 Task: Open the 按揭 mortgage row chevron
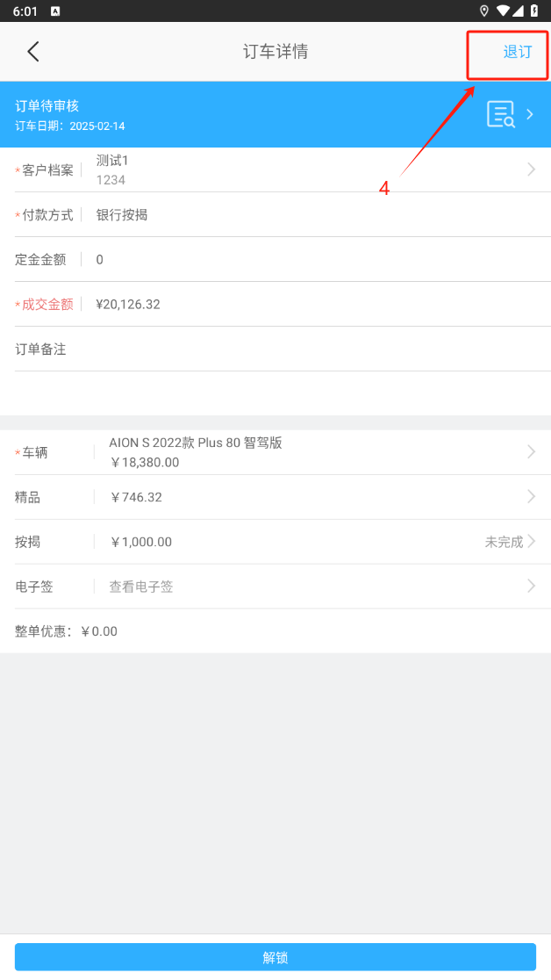pyautogui.click(x=532, y=541)
